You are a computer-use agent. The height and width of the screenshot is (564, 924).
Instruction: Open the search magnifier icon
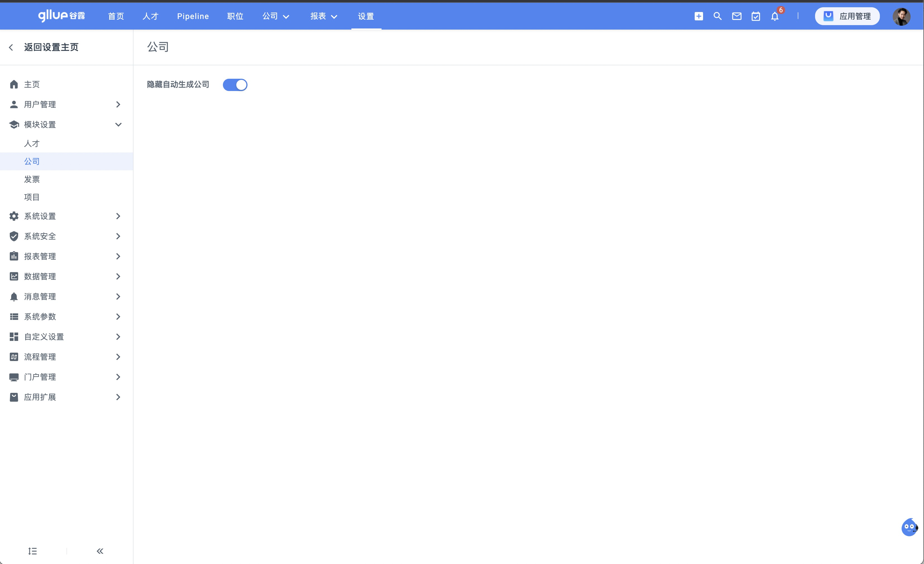pyautogui.click(x=717, y=16)
